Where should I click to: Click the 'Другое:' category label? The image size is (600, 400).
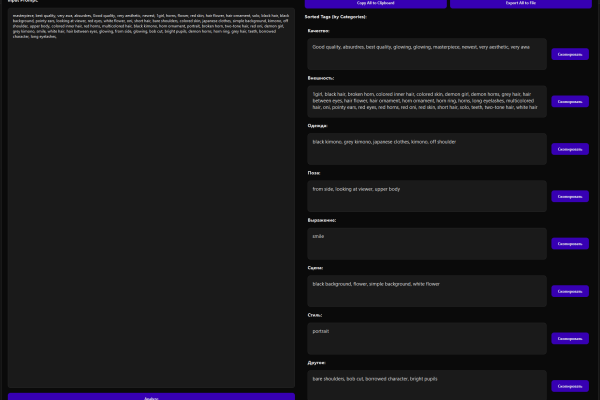tap(316, 362)
